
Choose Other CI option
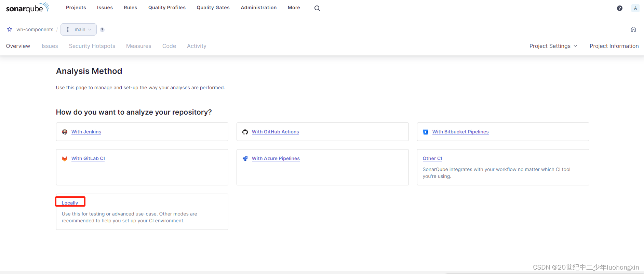[x=432, y=158]
